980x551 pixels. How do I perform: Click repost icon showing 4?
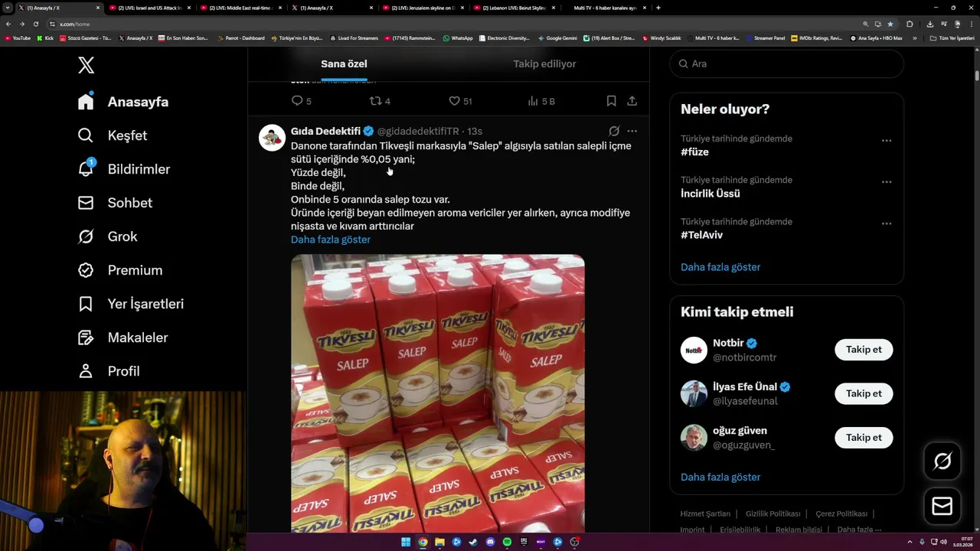pyautogui.click(x=375, y=101)
